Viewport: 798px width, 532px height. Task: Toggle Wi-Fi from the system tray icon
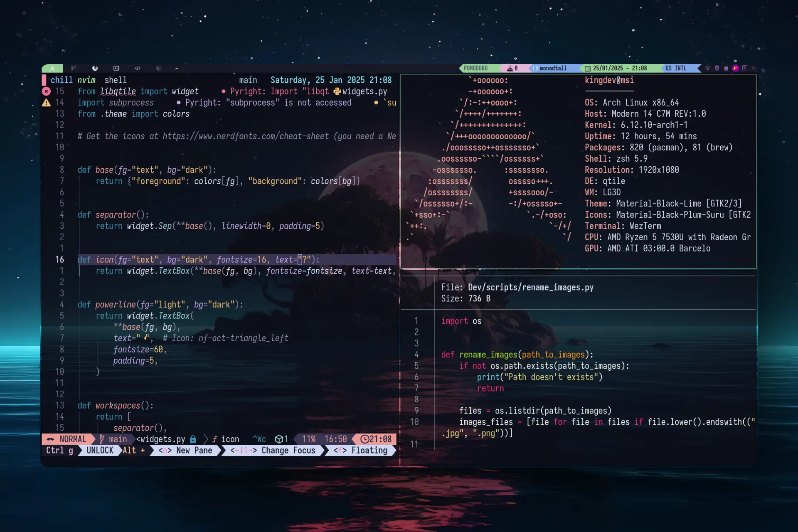pyautogui.click(x=707, y=68)
